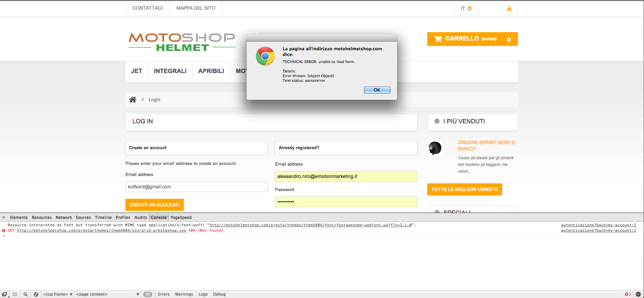
Task: Click the black helmet product thumbnail
Action: (435, 148)
